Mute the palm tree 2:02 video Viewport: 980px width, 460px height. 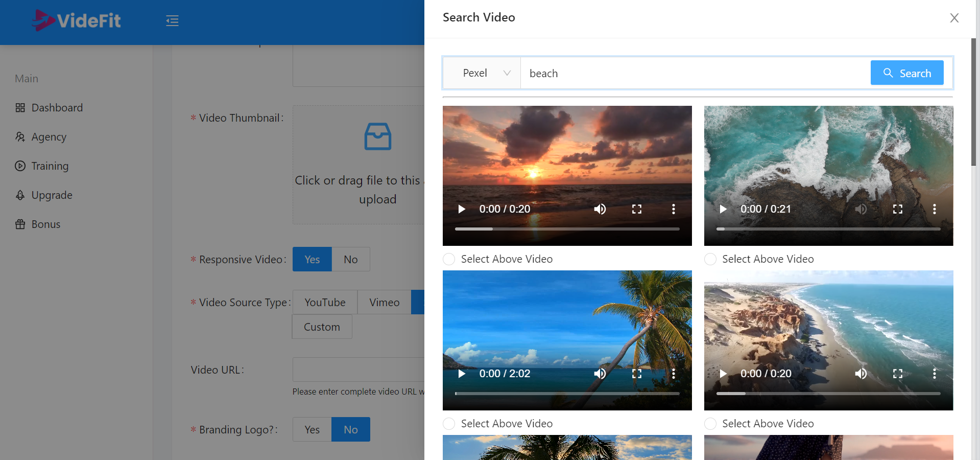[x=600, y=374]
